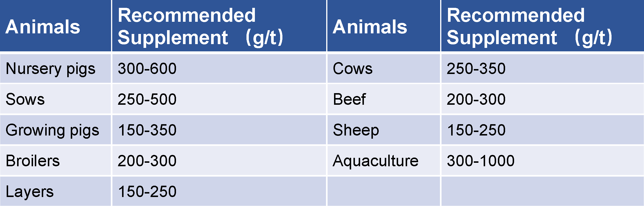The height and width of the screenshot is (206, 644).
Task: Select the left Recommended Supplement header
Action: click(x=219, y=26)
